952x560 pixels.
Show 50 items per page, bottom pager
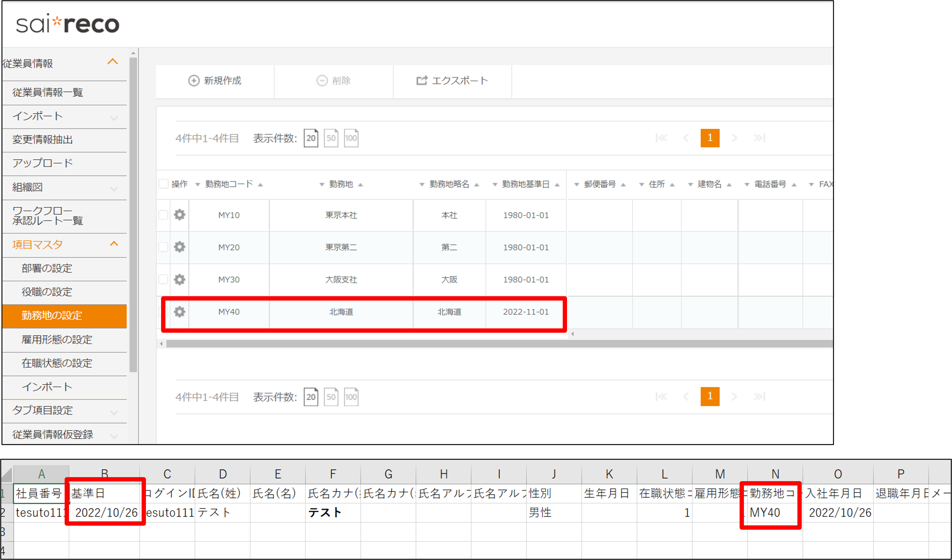pyautogui.click(x=331, y=396)
